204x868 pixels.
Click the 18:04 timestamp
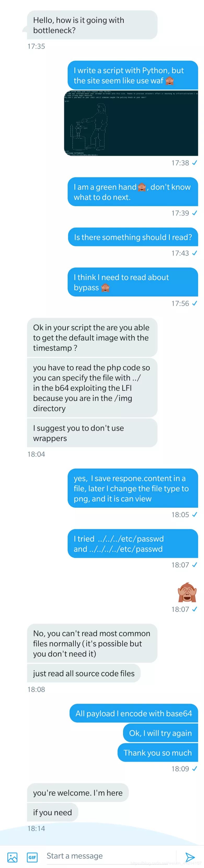pyautogui.click(x=36, y=454)
